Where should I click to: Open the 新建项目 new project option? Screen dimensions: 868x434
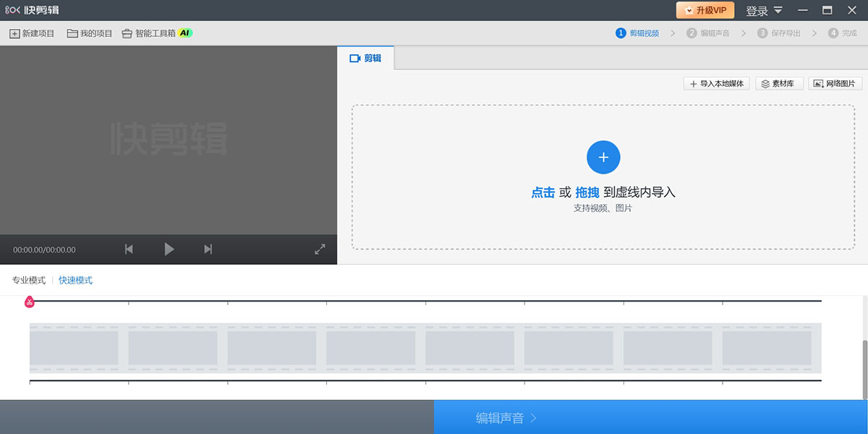(32, 33)
